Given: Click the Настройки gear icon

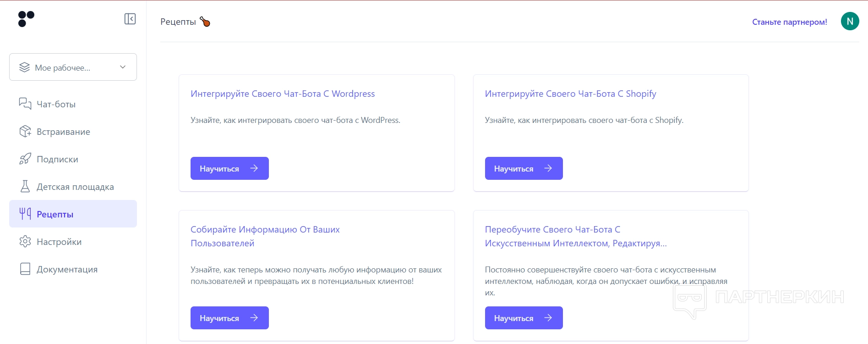Looking at the screenshot, I should [x=25, y=242].
